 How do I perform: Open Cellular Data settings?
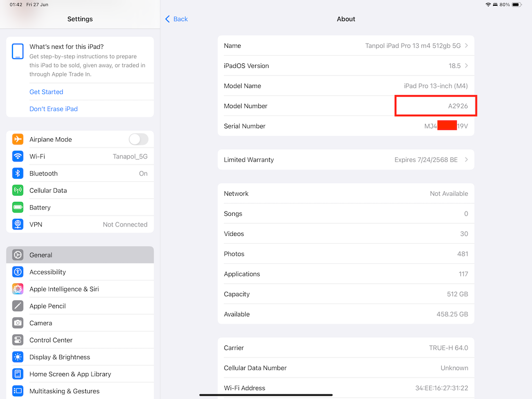coord(80,190)
